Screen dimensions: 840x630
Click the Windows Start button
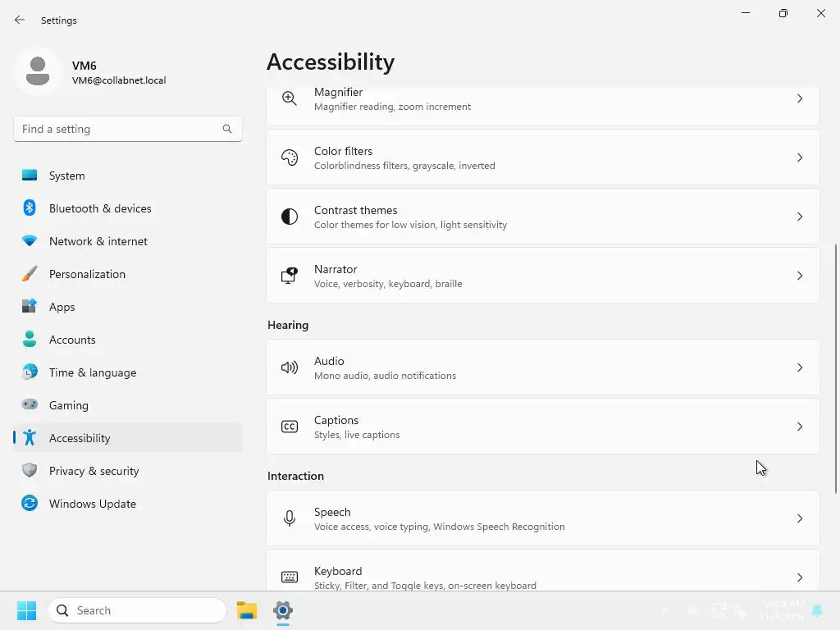[26, 610]
